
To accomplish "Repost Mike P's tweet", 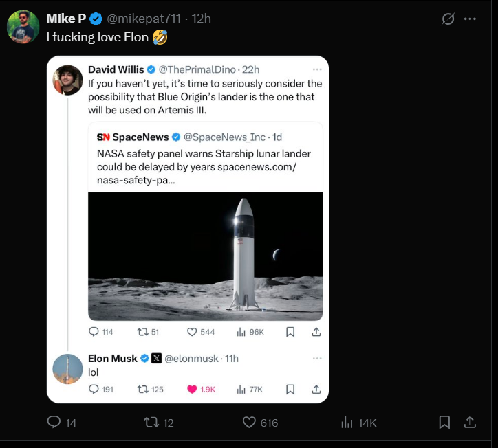I will tap(151, 423).
